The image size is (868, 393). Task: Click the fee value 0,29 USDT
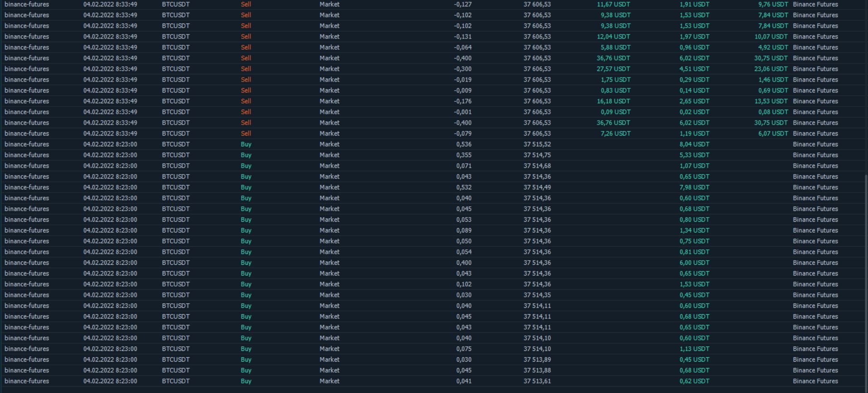point(694,80)
